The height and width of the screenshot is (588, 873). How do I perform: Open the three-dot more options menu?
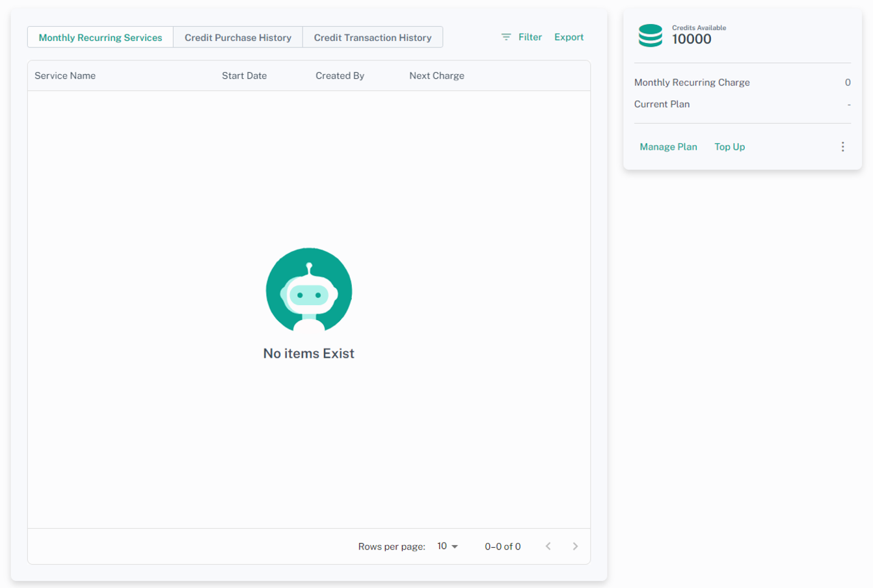pyautogui.click(x=842, y=147)
